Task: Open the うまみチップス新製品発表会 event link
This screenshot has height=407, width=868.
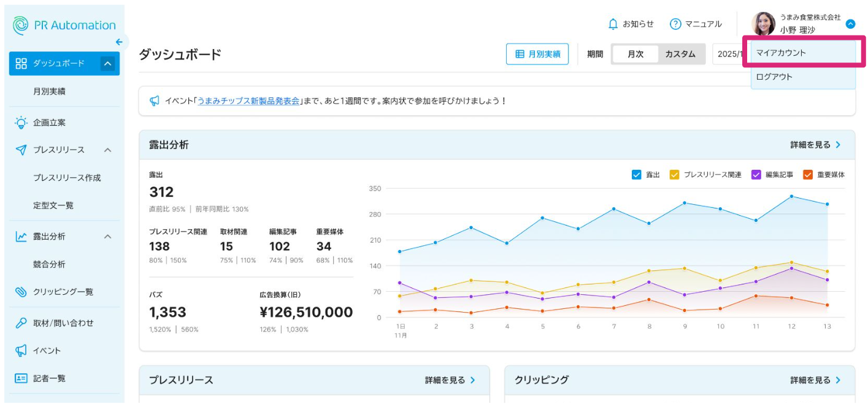Action: tap(248, 101)
